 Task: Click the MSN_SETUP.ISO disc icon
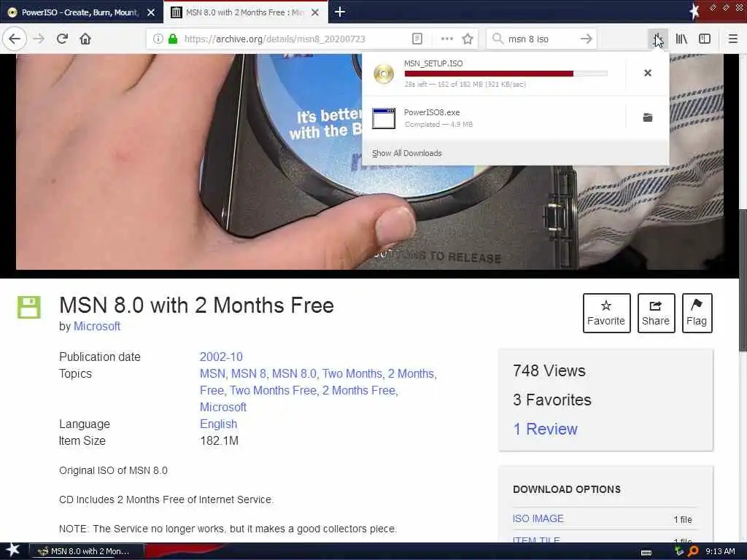click(384, 74)
